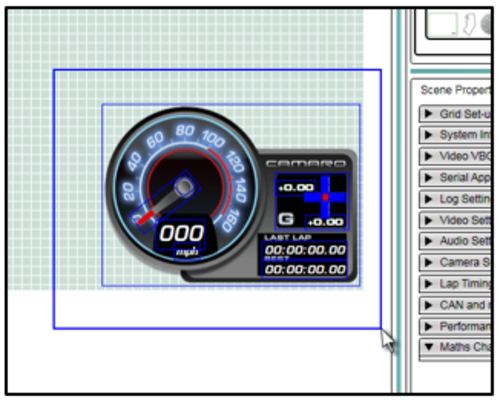Expand the Performance section
Screen dimensions: 500x402
pos(455,326)
